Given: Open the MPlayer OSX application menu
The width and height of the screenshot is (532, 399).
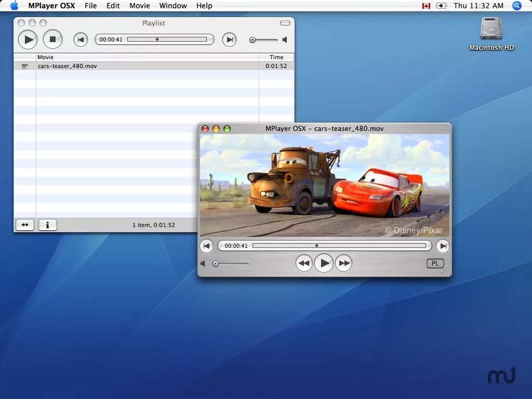Looking at the screenshot, I should (x=51, y=6).
